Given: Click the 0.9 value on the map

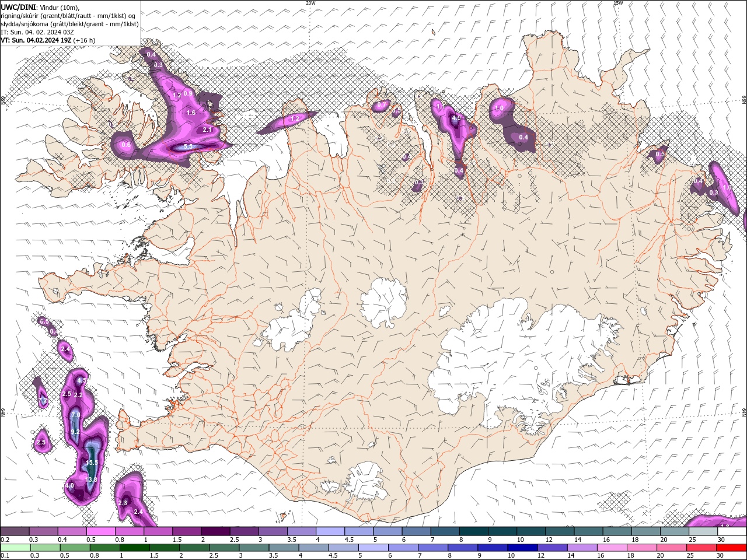Looking at the screenshot, I should [188, 93].
